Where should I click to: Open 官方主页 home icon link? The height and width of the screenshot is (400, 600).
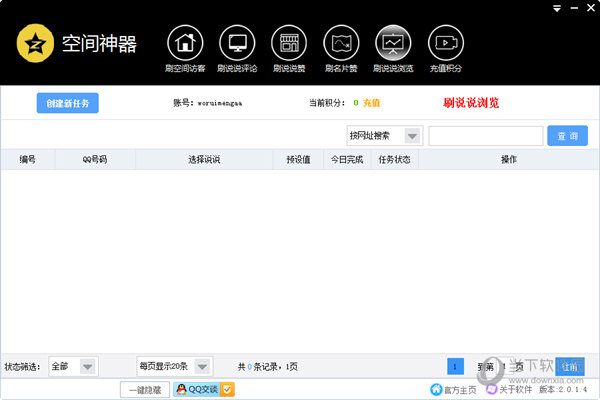tap(436, 390)
